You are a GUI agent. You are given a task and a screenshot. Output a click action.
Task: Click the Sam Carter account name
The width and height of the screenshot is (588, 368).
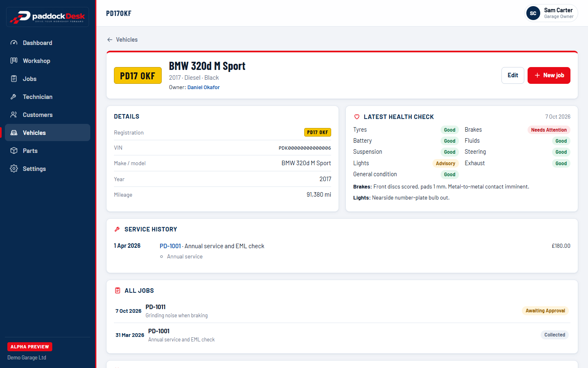558,10
